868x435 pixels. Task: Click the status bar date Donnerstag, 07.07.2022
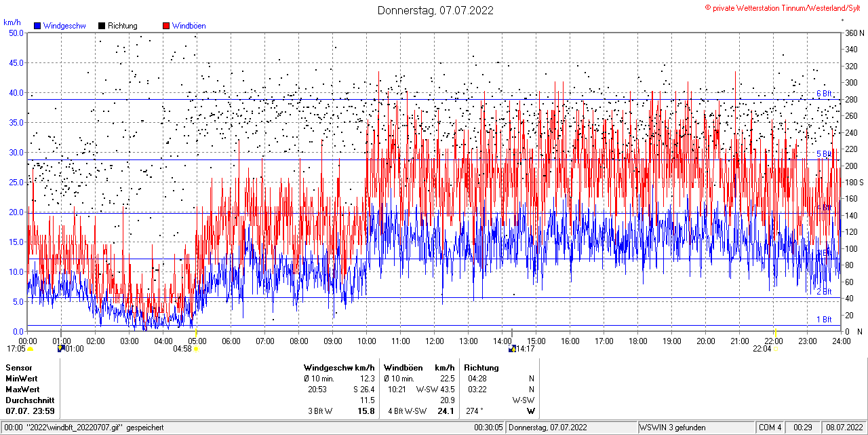click(549, 428)
